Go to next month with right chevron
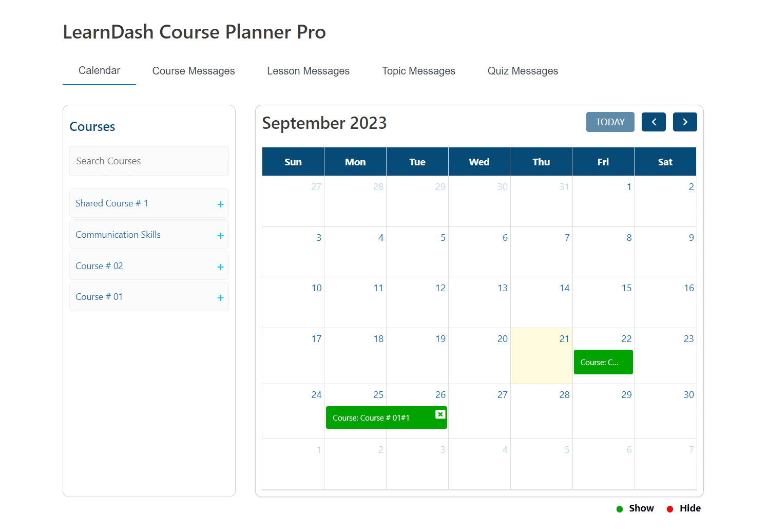This screenshot has height=532, width=768. pyautogui.click(x=685, y=122)
